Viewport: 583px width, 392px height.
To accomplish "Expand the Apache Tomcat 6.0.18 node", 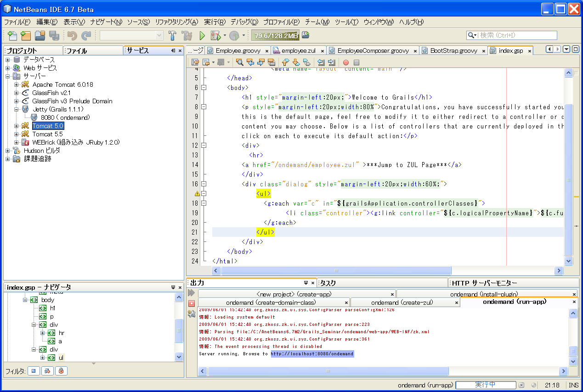I will (x=17, y=84).
